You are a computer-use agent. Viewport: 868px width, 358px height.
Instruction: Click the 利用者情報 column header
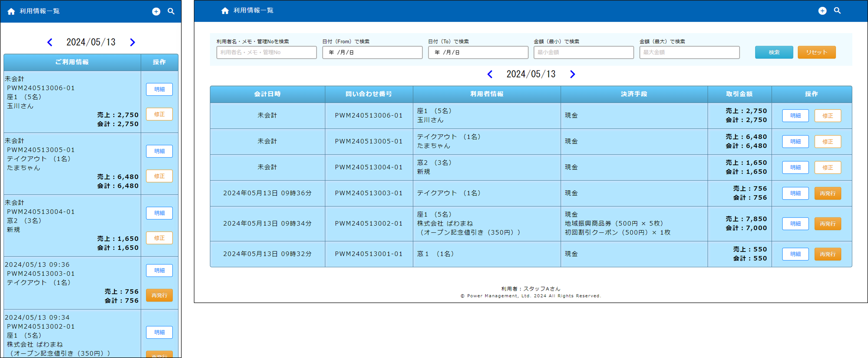coord(487,94)
